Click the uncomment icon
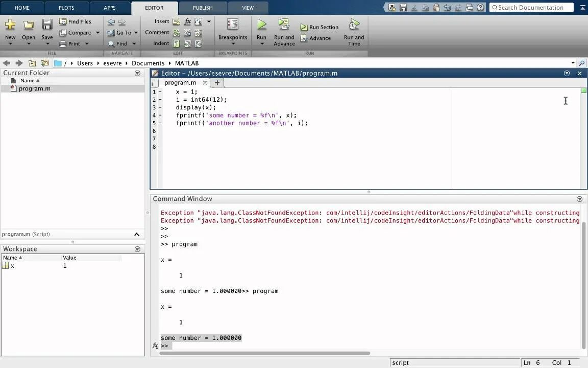Viewport: 588px width, 368px height. 187,33
